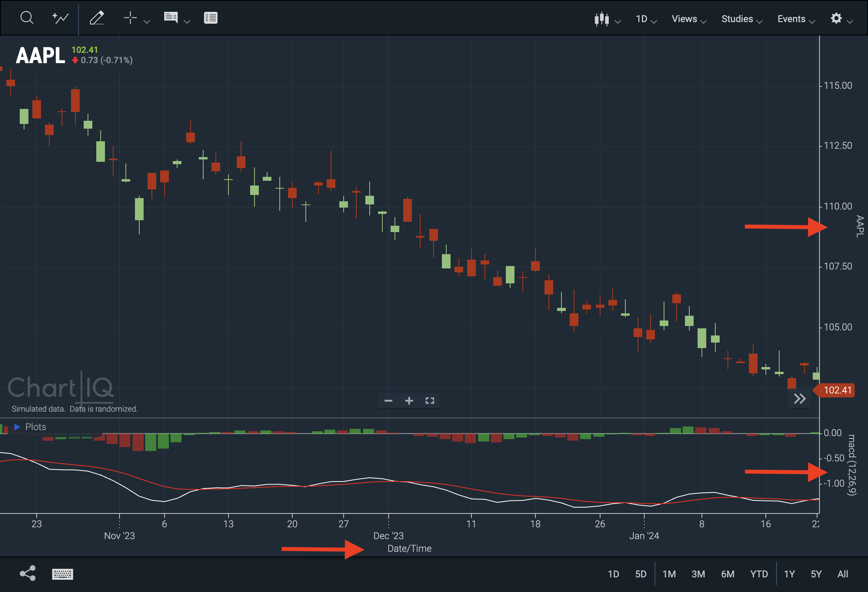Select the 5Y range button
This screenshot has height=592, width=868.
tap(816, 574)
